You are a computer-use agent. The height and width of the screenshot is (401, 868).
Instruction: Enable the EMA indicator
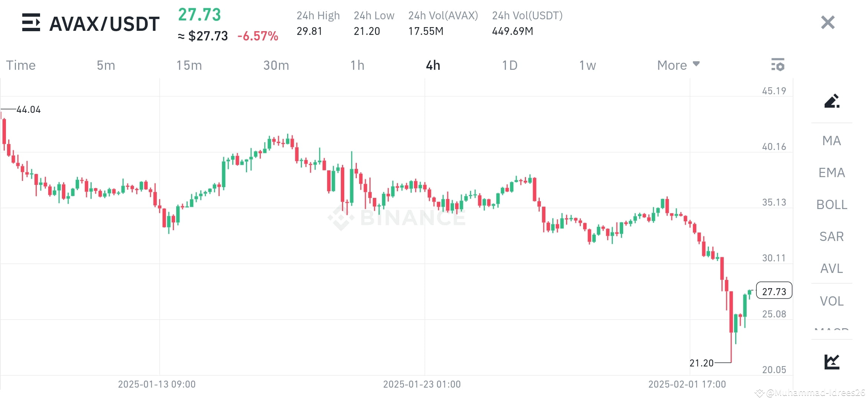[x=832, y=173]
